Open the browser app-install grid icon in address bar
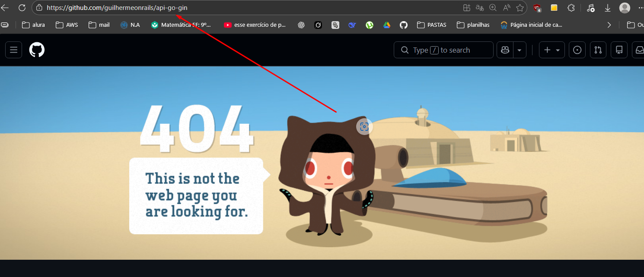644x277 pixels. [466, 8]
